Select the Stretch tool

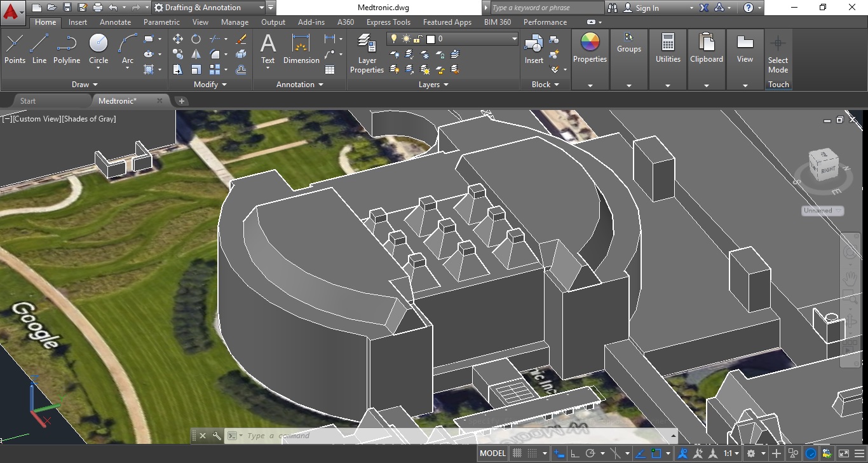click(x=178, y=69)
